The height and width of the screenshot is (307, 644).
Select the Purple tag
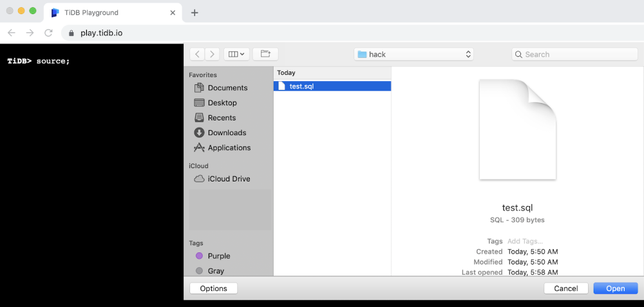(218, 256)
